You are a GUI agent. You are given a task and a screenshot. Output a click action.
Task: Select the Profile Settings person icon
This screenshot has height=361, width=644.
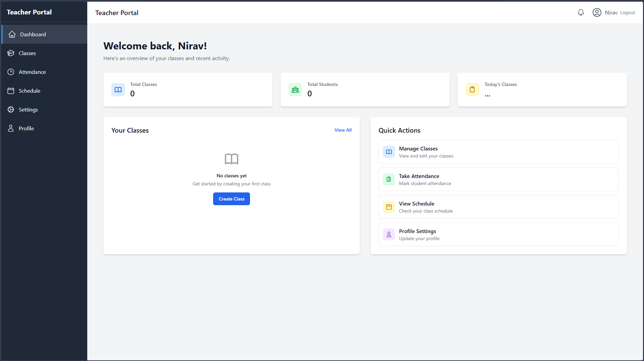(x=389, y=234)
